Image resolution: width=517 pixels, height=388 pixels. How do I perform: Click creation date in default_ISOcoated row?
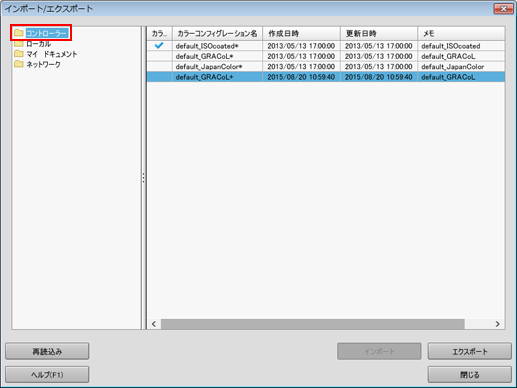[301, 46]
